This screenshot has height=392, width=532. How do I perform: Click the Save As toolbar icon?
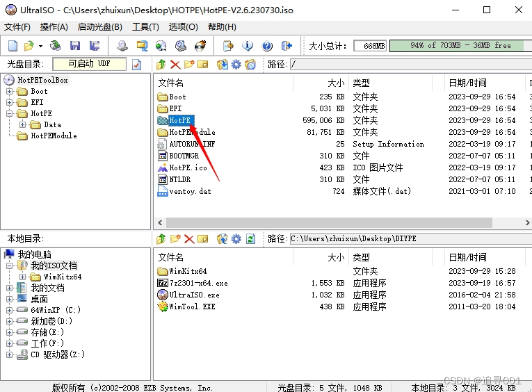coord(95,45)
